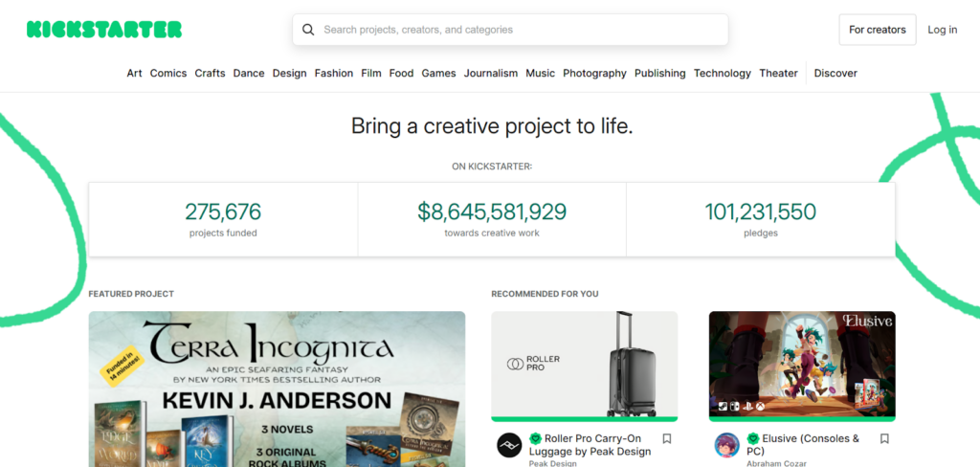Click Elusive (Consoles & PC) title link
The height and width of the screenshot is (467, 980).
(803, 445)
